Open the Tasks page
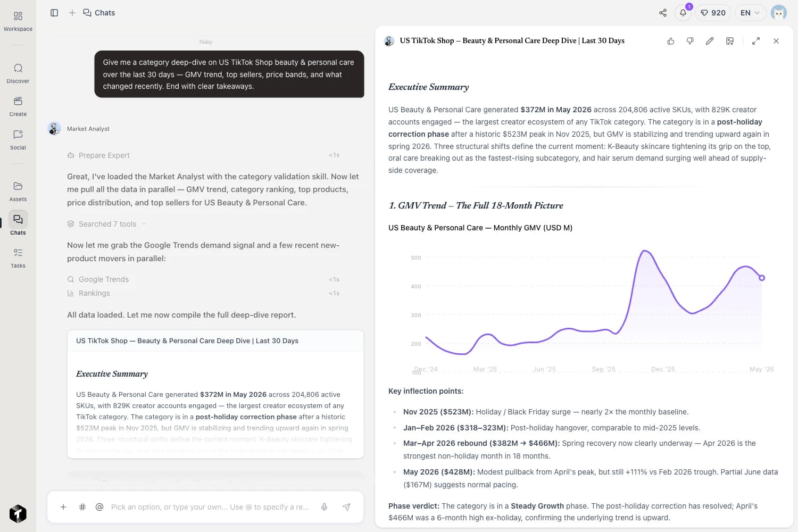Image resolution: width=798 pixels, height=532 pixels. [18, 258]
